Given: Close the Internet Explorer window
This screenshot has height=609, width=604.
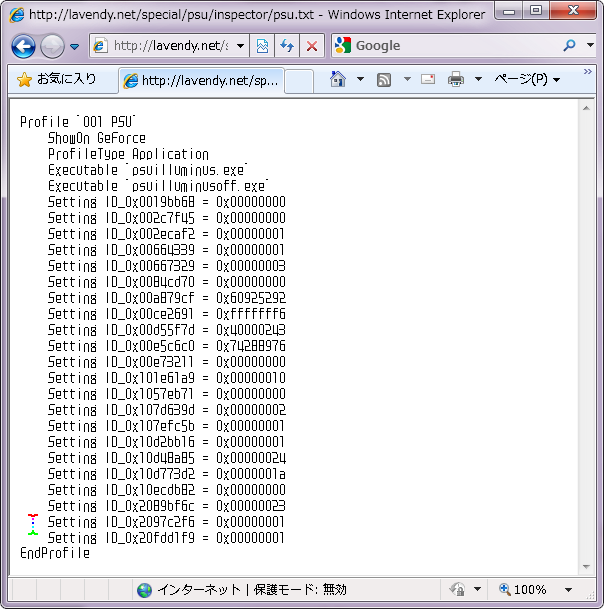Looking at the screenshot, I should (573, 11).
